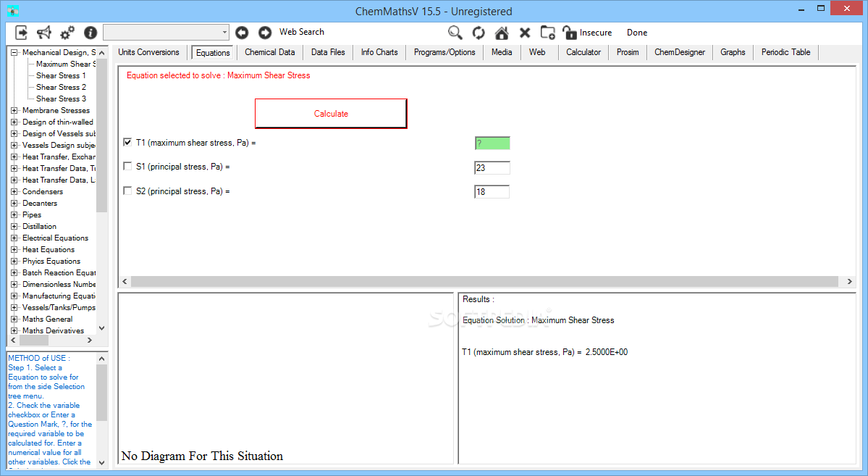
Task: Click the Calculate button
Action: (x=331, y=114)
